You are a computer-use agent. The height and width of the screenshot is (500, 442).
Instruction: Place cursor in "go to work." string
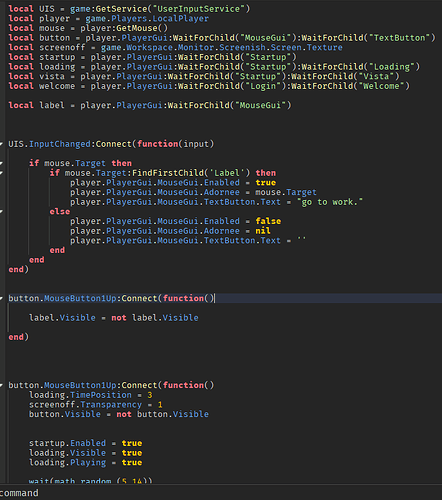tap(329, 202)
